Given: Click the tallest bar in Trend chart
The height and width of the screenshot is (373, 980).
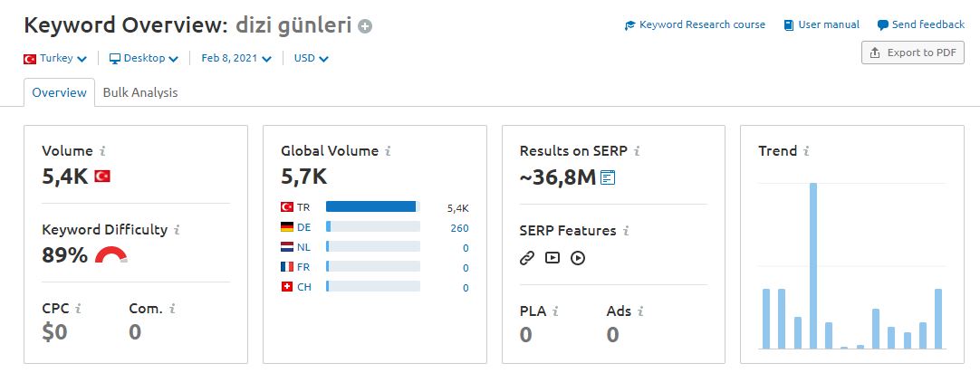Looking at the screenshot, I should coord(813,265).
